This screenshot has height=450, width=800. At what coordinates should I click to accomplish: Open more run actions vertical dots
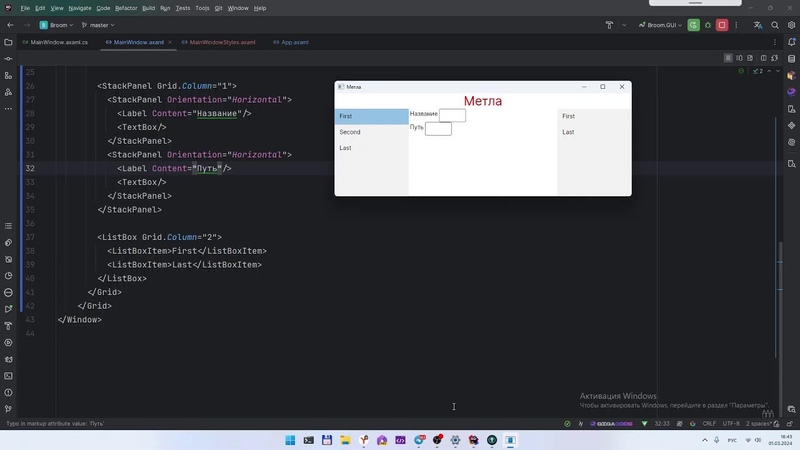736,25
